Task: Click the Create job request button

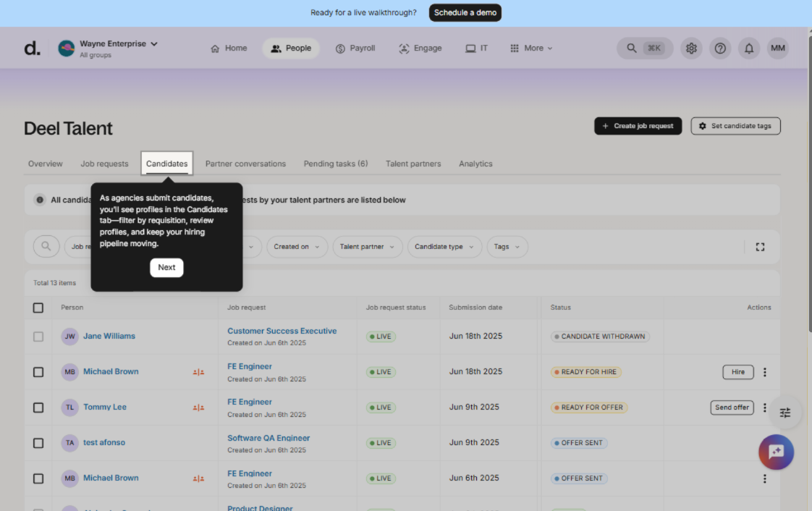Action: [x=638, y=126]
